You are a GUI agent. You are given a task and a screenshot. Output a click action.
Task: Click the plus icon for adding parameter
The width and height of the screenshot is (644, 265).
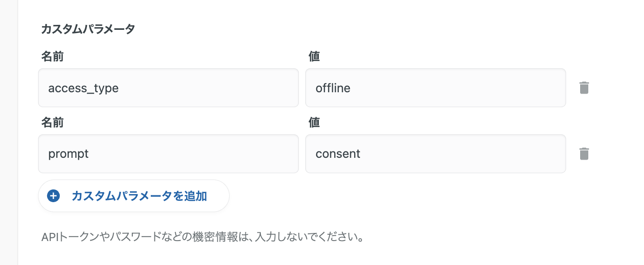point(53,196)
